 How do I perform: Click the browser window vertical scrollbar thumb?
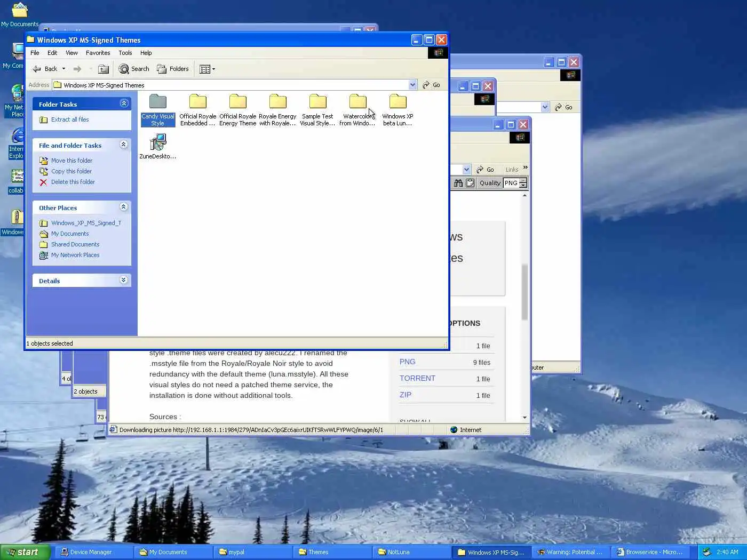pyautogui.click(x=525, y=292)
